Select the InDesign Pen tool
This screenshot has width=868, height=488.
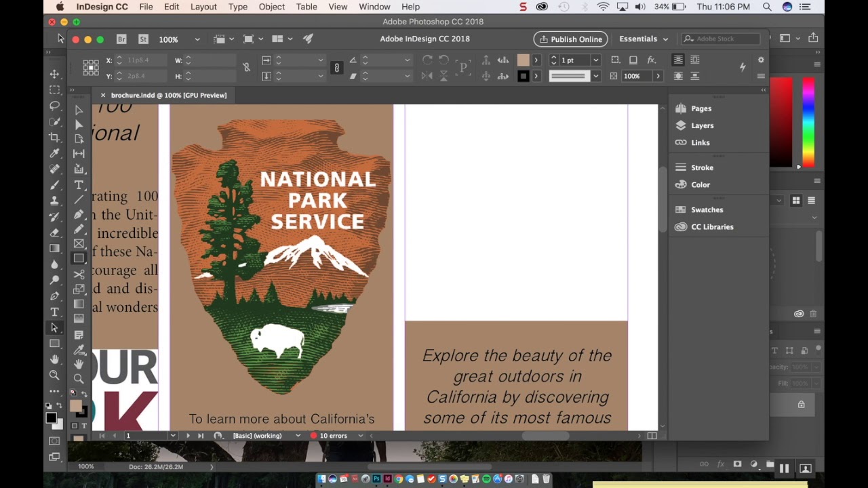point(79,214)
